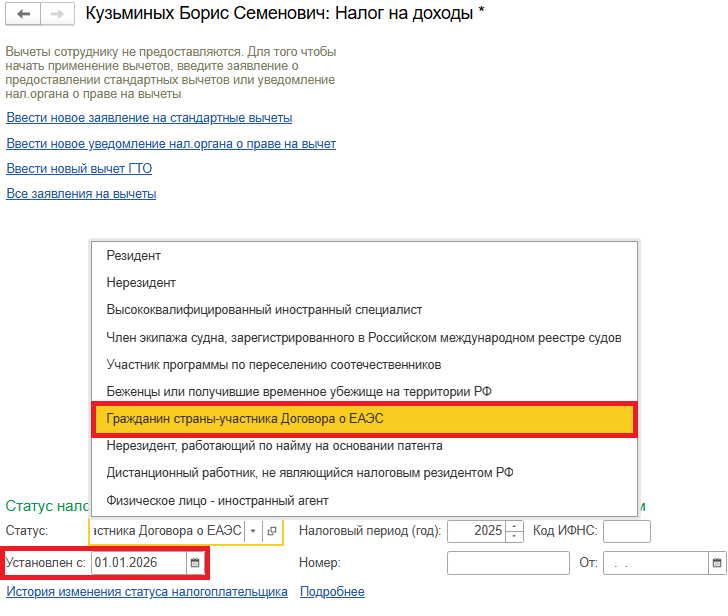This screenshot has height=616, width=728.
Task: Click the back navigation arrow
Action: (24, 15)
